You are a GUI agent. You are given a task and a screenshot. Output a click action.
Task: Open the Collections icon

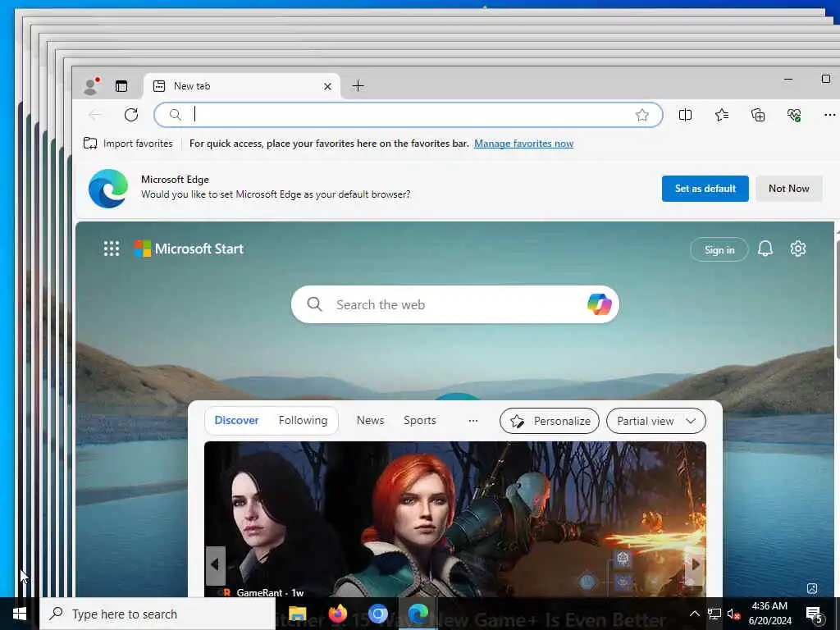point(758,115)
